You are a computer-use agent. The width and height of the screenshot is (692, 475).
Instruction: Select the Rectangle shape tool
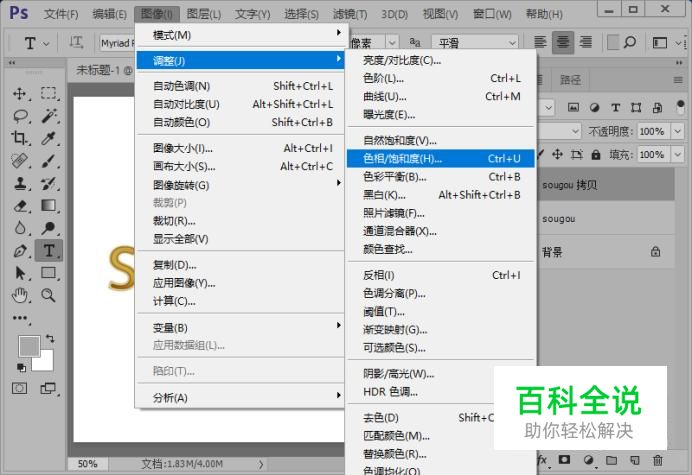pyautogui.click(x=49, y=273)
